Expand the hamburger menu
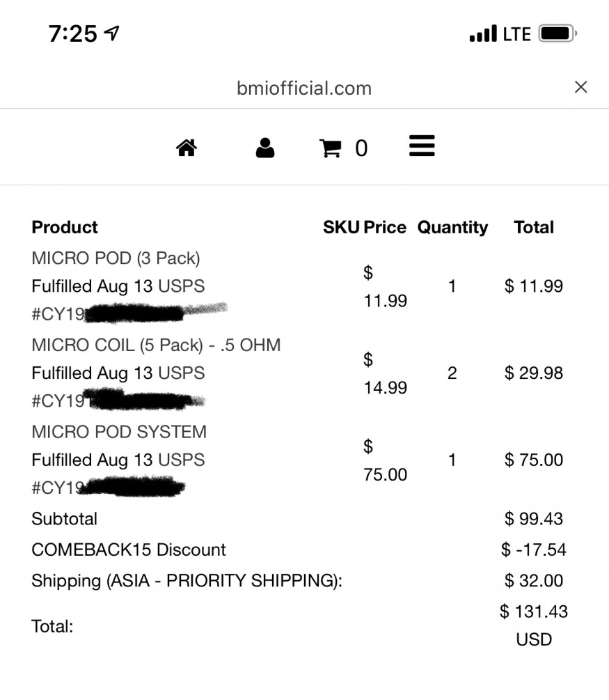 [x=422, y=146]
